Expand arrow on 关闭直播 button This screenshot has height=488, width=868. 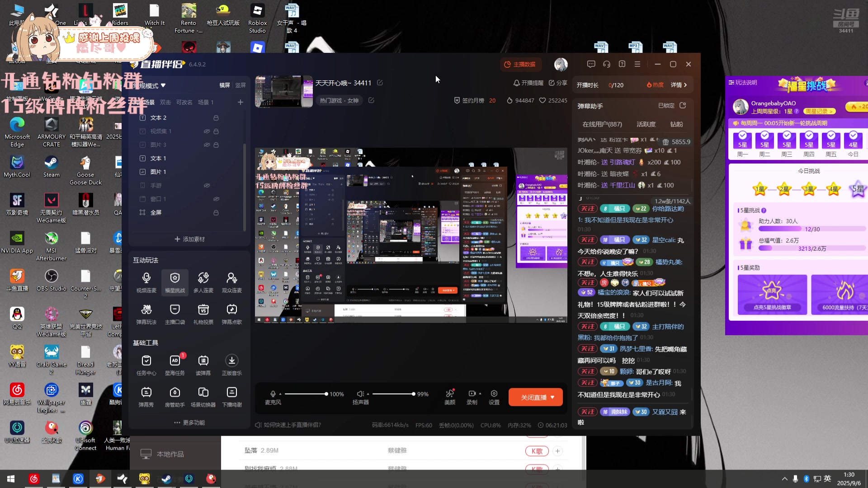[552, 397]
